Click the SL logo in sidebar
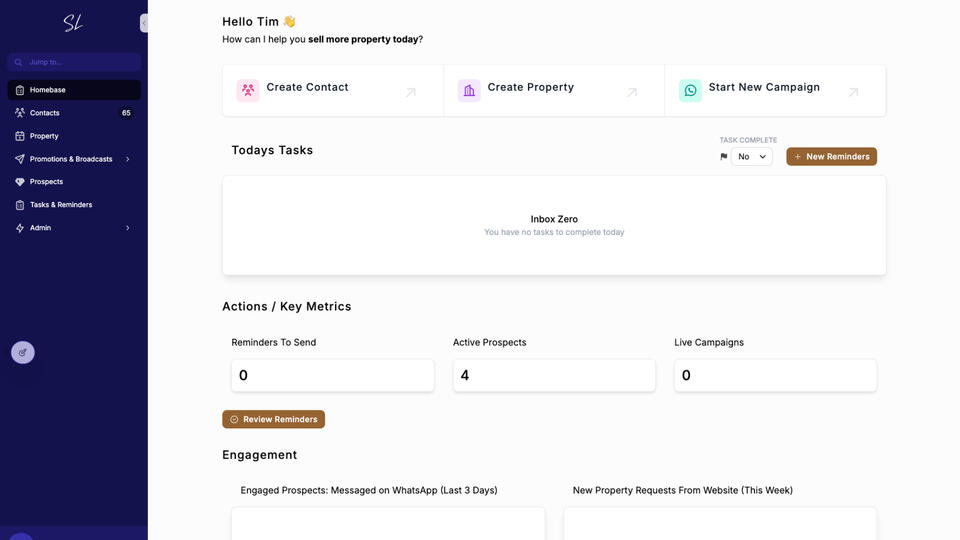 73,23
